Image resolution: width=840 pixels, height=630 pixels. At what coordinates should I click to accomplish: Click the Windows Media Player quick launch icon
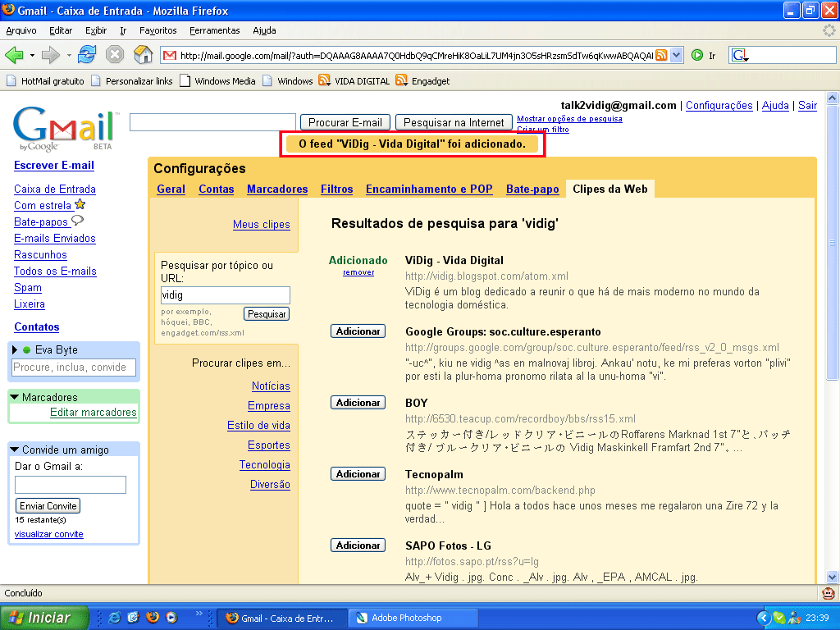click(171, 618)
